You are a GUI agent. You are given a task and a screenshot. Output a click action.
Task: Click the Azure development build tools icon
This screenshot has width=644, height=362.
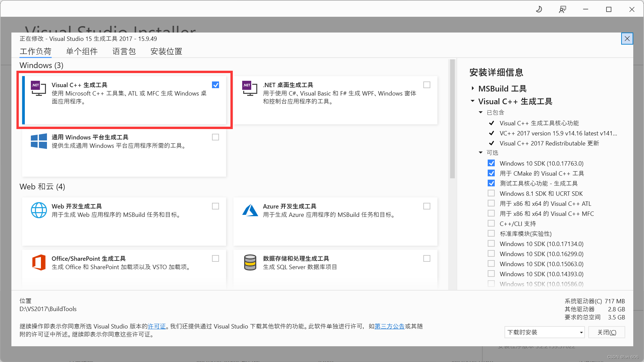[x=250, y=210]
